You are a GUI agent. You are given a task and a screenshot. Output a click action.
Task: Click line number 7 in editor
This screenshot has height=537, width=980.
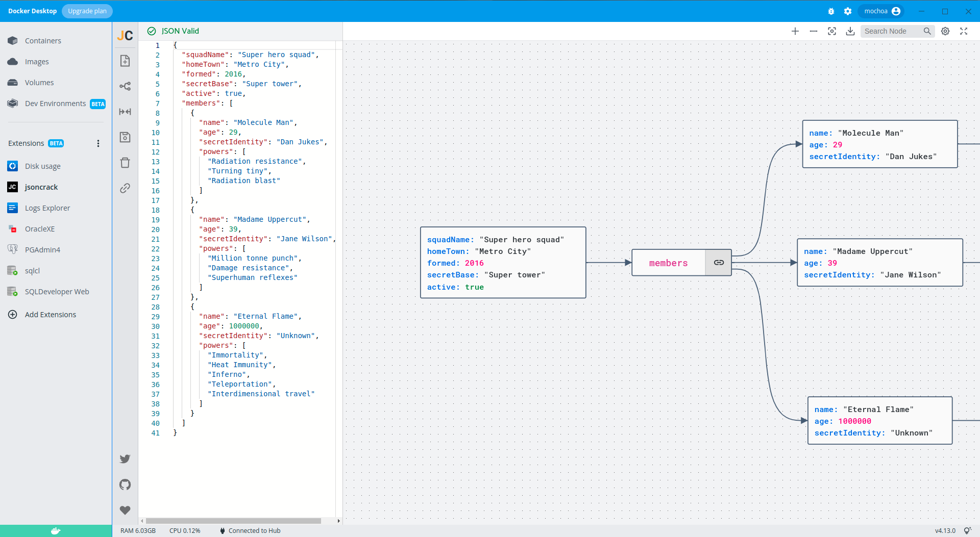pos(158,104)
